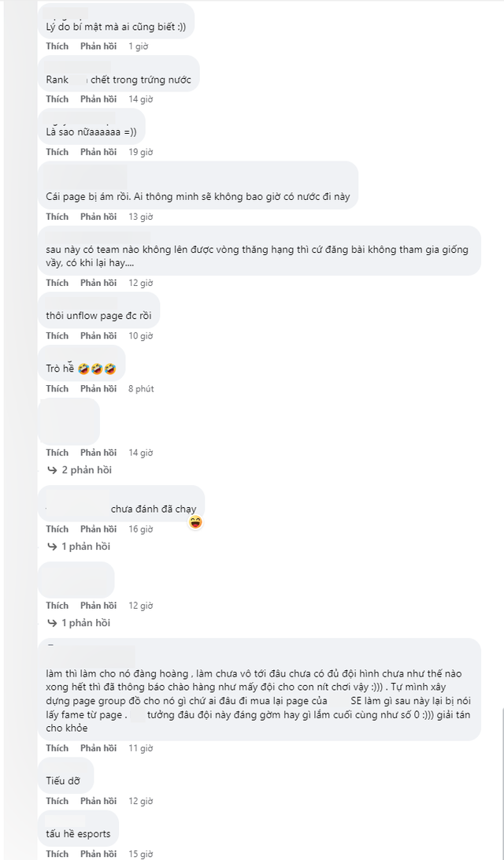The width and height of the screenshot is (504, 860).
Task: Reply to the "Tiểu dỡ" comment
Action: tap(98, 801)
